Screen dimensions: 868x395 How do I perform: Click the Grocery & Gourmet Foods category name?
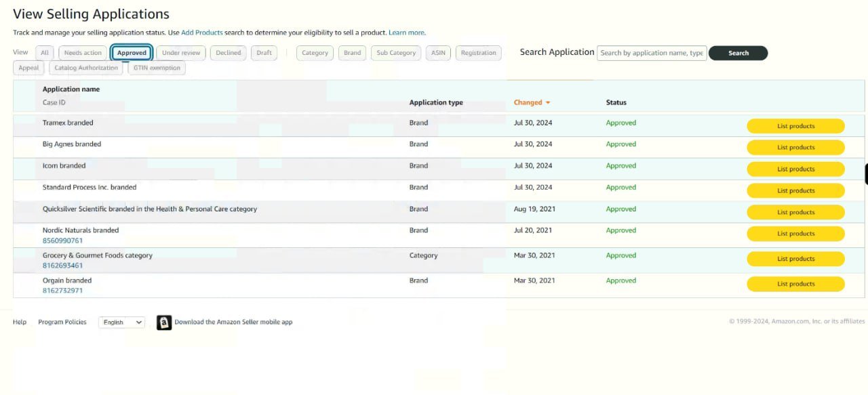point(98,255)
